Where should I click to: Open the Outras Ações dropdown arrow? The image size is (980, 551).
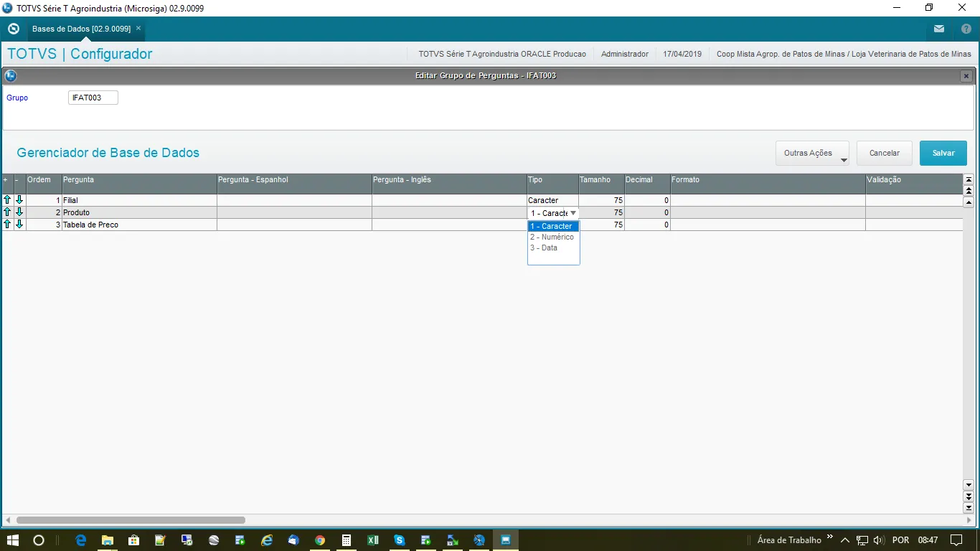843,160
